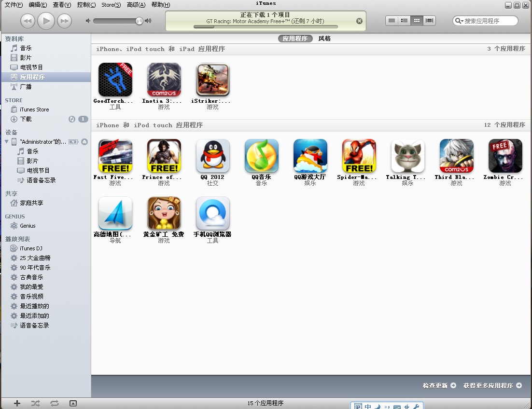Play the current item
Image resolution: width=532 pixels, height=409 pixels.
point(46,21)
